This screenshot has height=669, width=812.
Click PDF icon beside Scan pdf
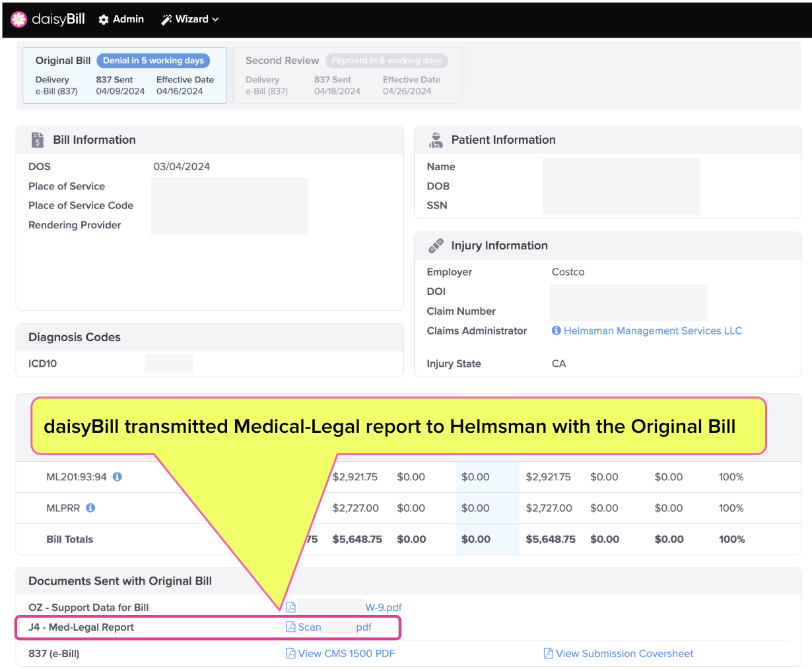point(290,627)
